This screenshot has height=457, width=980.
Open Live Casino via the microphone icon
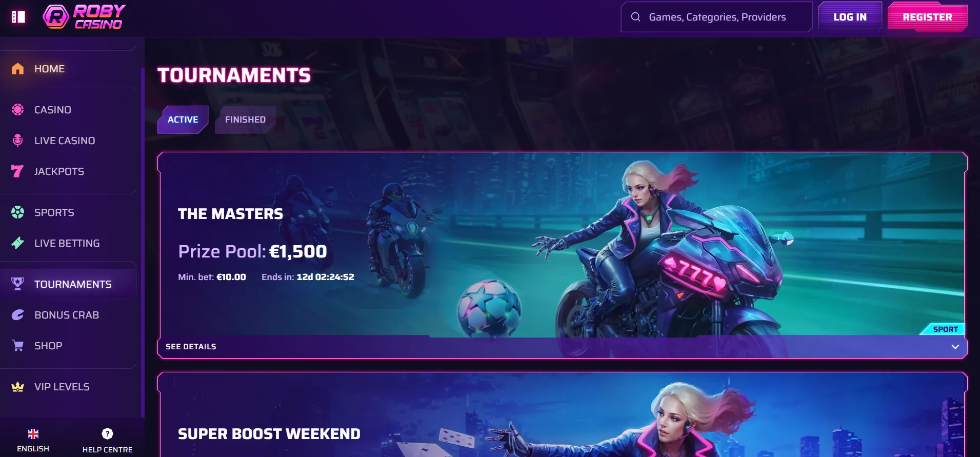click(x=17, y=141)
